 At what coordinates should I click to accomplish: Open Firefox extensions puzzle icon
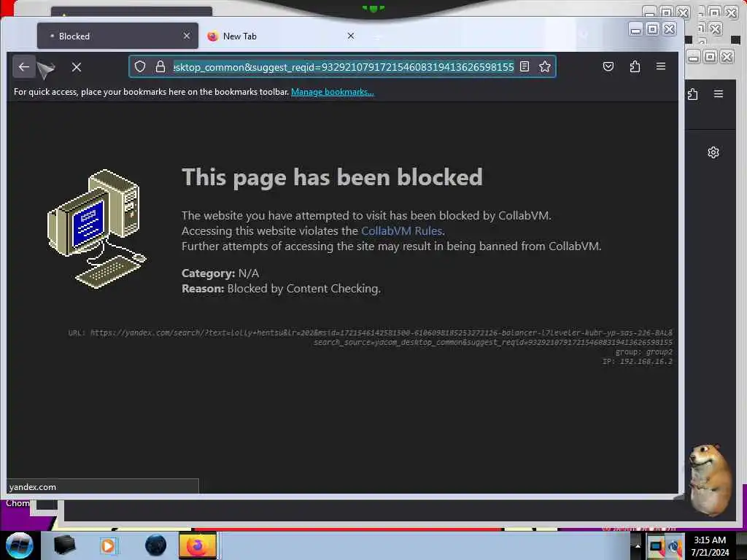pos(635,66)
